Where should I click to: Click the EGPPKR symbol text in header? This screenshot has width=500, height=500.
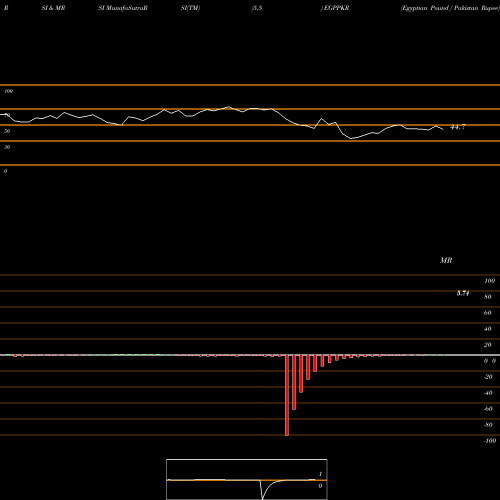tap(336, 8)
